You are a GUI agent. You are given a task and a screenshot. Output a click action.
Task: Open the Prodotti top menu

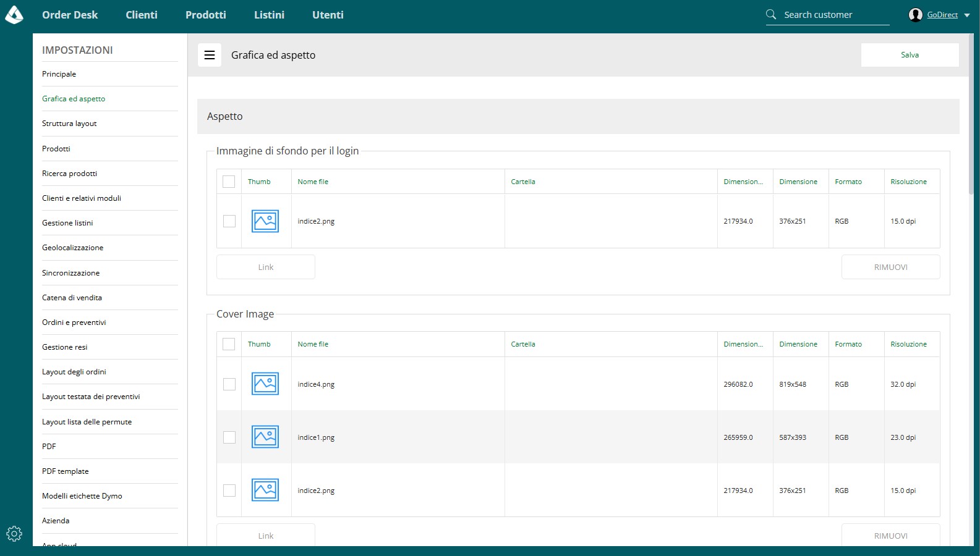tap(206, 15)
